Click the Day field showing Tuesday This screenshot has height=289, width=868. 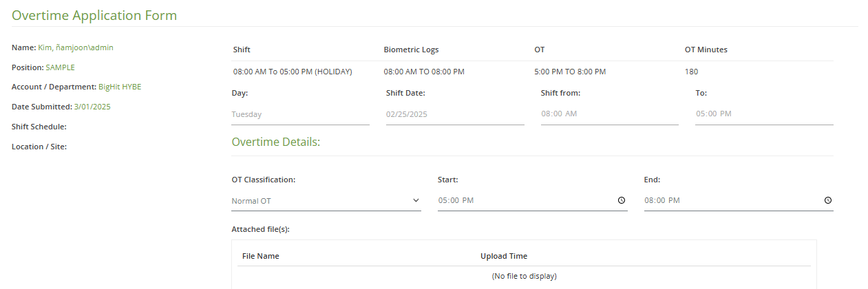coord(300,114)
